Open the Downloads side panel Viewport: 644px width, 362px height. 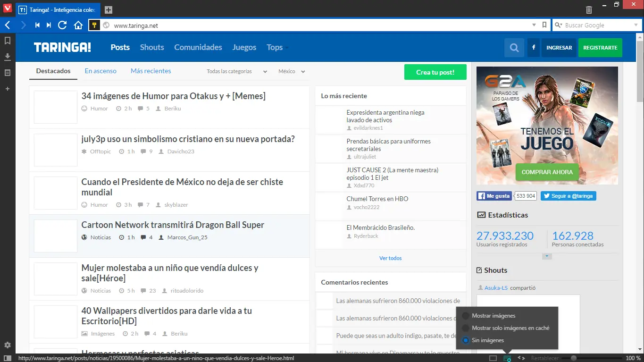[x=8, y=57]
